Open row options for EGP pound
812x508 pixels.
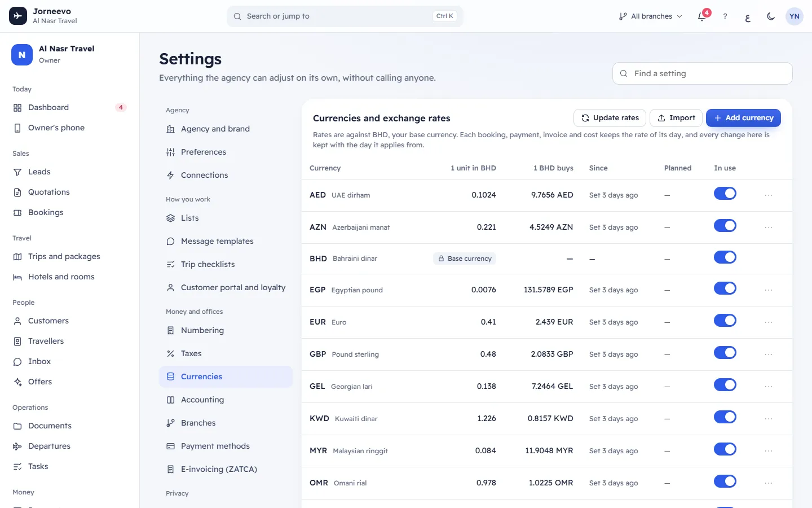point(769,290)
